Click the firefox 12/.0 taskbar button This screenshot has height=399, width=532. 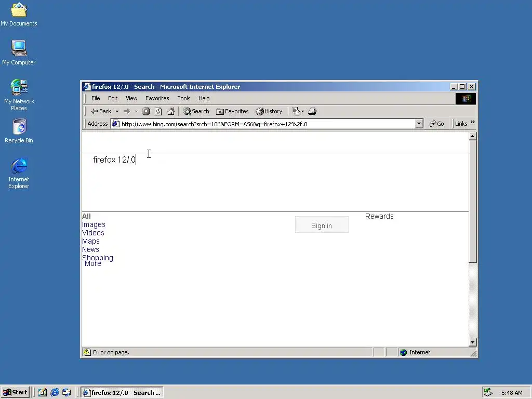122,393
